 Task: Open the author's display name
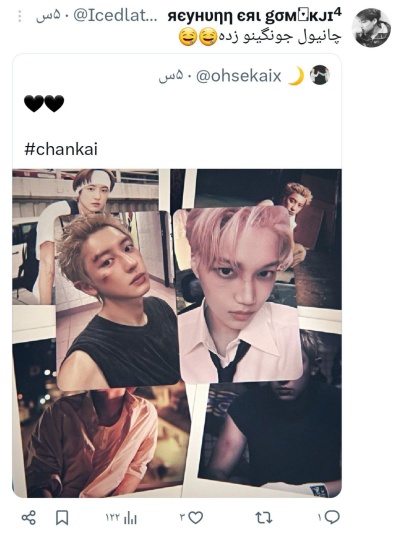tap(254, 16)
